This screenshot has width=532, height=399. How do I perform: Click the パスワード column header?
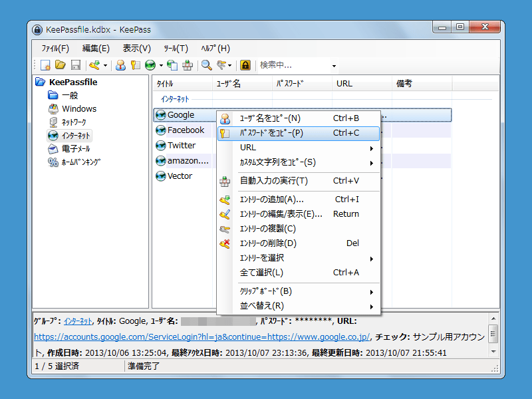pos(302,84)
